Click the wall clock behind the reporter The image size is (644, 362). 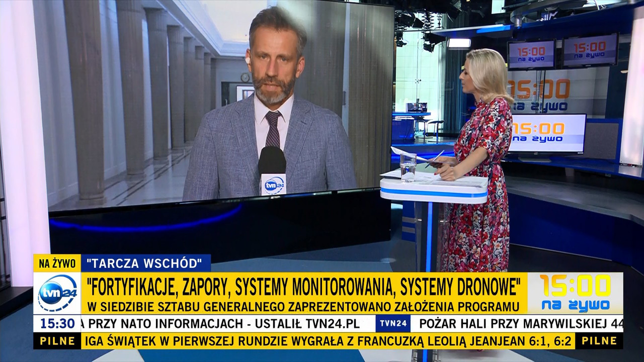click(245, 77)
